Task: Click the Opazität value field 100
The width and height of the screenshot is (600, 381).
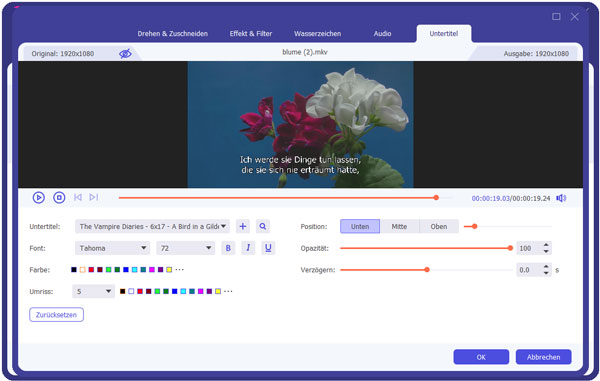Action: pyautogui.click(x=529, y=248)
